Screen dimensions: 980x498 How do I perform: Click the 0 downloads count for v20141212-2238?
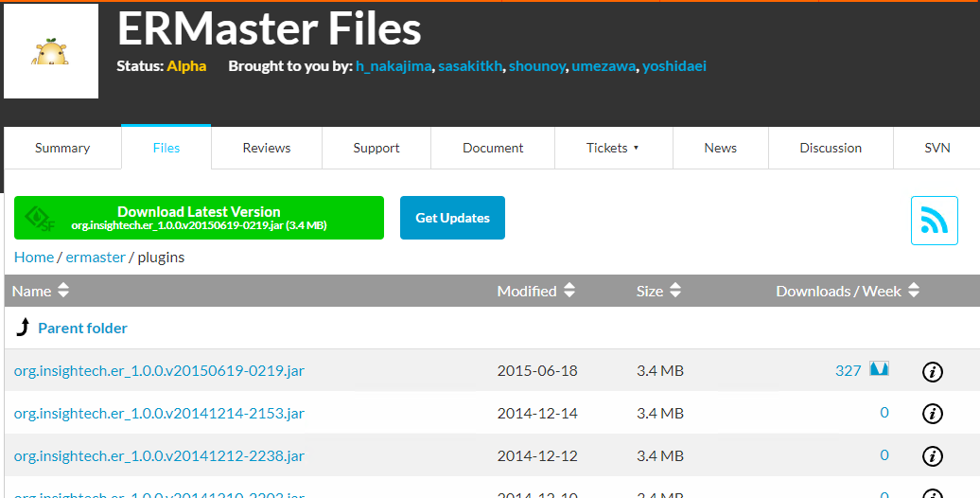coord(884,454)
